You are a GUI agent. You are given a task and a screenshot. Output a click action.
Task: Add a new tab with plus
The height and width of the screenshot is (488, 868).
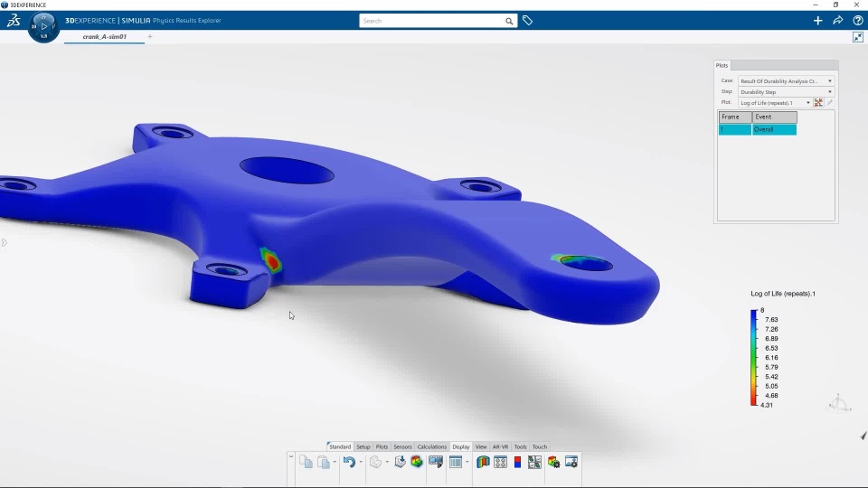(x=150, y=36)
